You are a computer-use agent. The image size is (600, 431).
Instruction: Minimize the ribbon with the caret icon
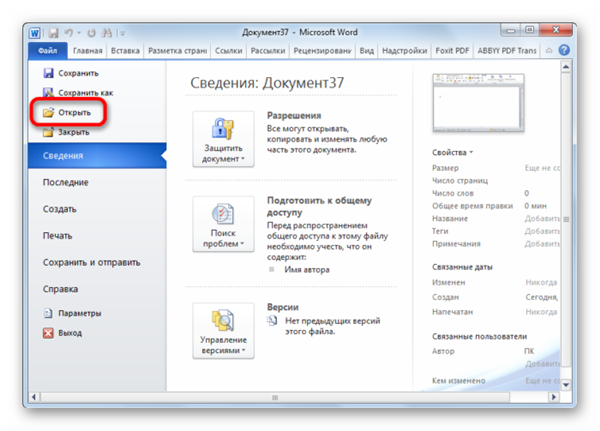(549, 51)
